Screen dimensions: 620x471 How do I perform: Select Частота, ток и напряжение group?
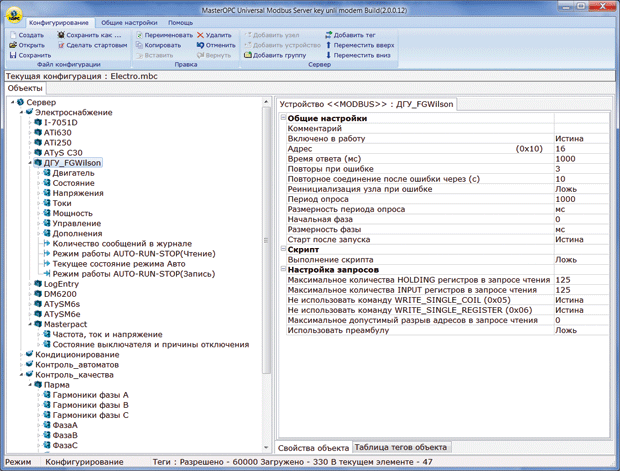108,335
